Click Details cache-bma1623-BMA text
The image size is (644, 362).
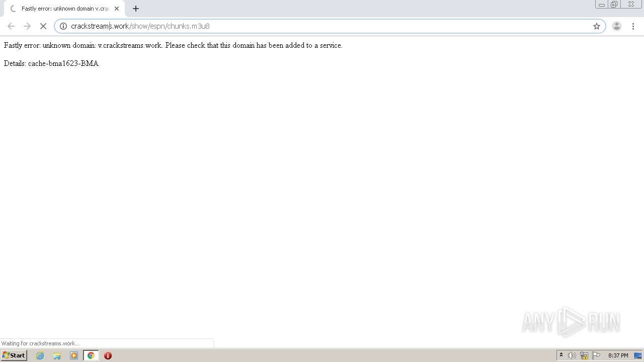click(x=51, y=63)
